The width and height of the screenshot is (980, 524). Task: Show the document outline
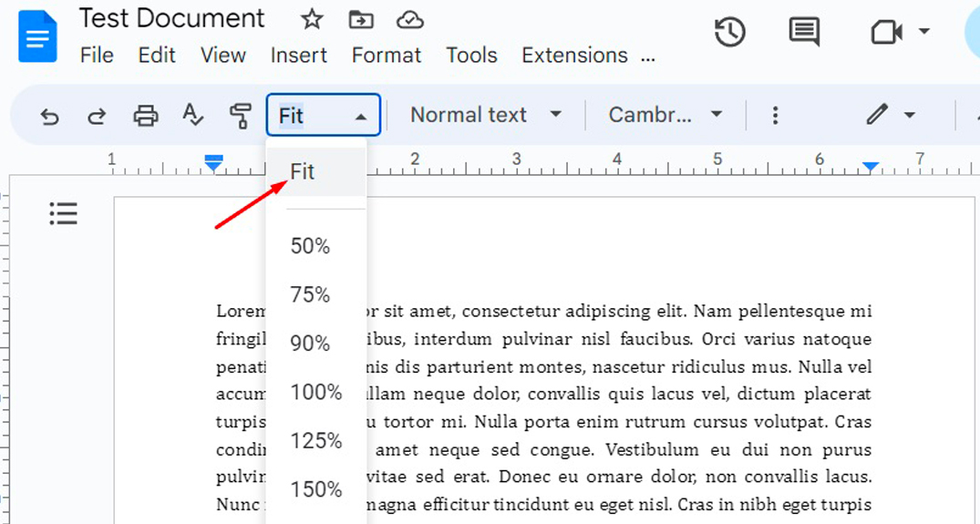click(63, 213)
